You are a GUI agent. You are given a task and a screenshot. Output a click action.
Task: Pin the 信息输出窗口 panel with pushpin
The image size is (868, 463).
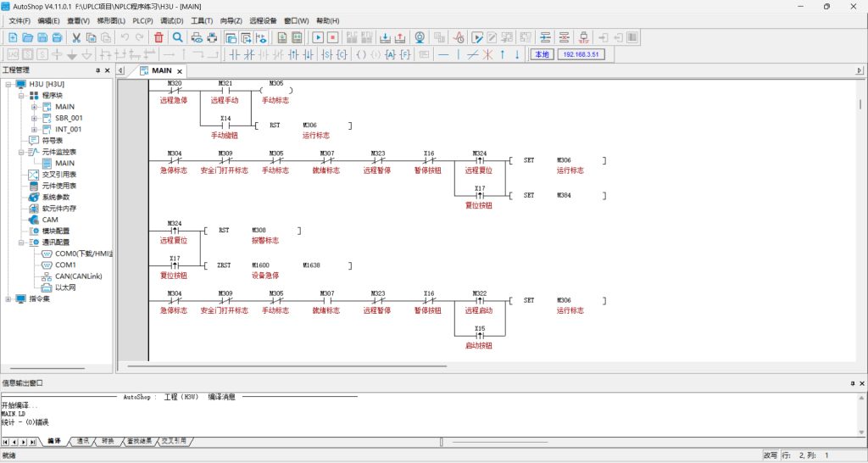852,383
